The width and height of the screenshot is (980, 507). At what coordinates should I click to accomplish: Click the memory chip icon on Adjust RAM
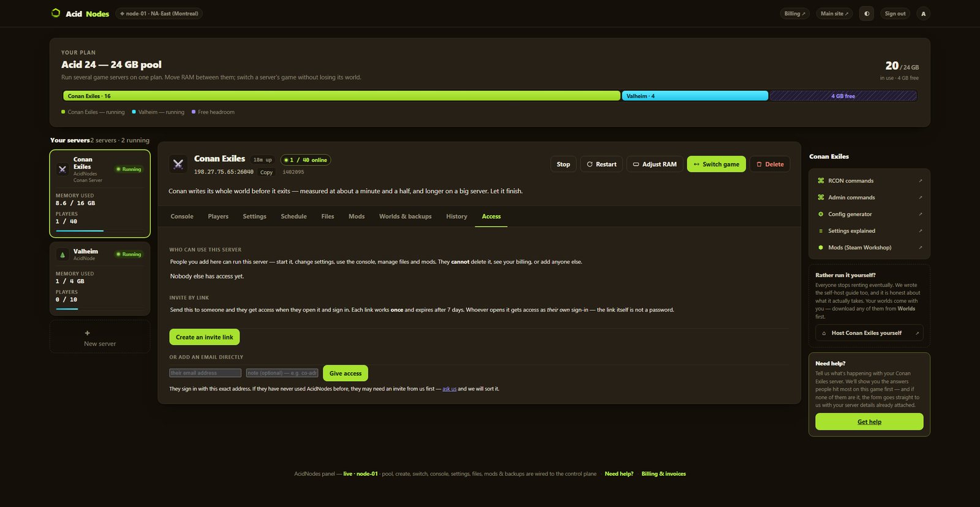636,164
